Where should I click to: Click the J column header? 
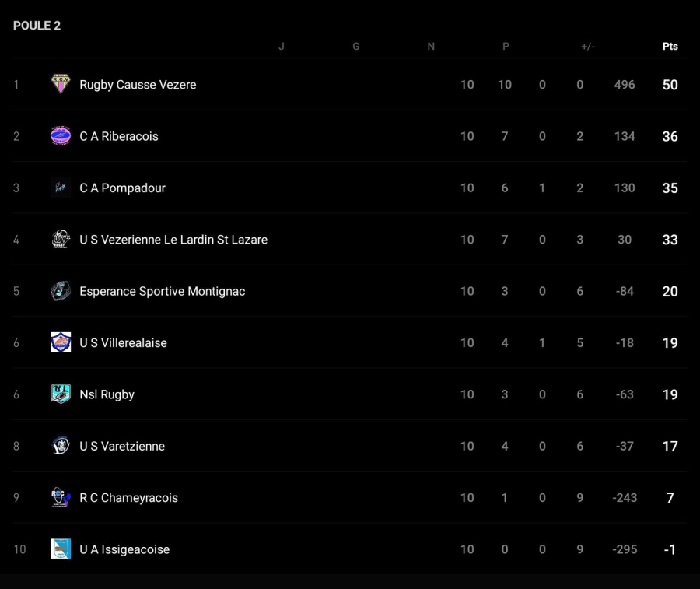282,47
